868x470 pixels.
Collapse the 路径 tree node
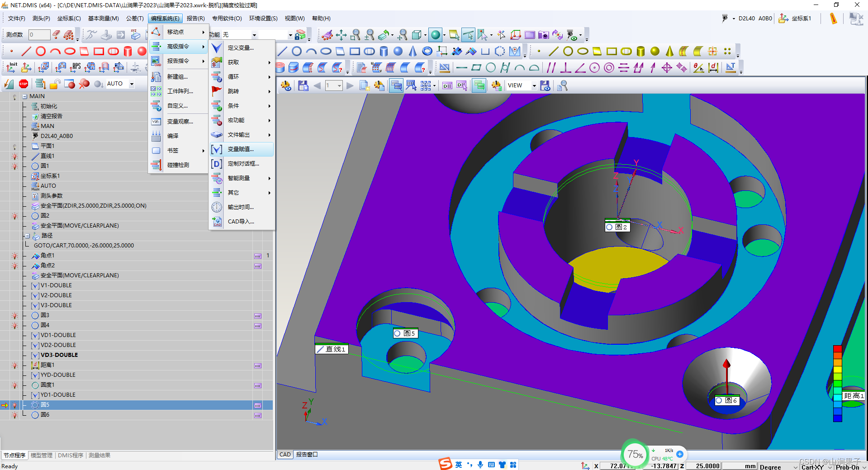(x=28, y=236)
